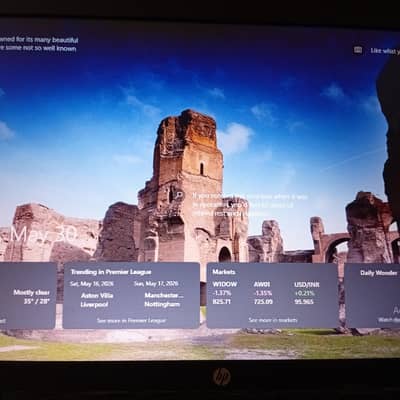Screen dimensions: 400x400
Task: Open the Like what you see prompt
Action: [385, 51]
